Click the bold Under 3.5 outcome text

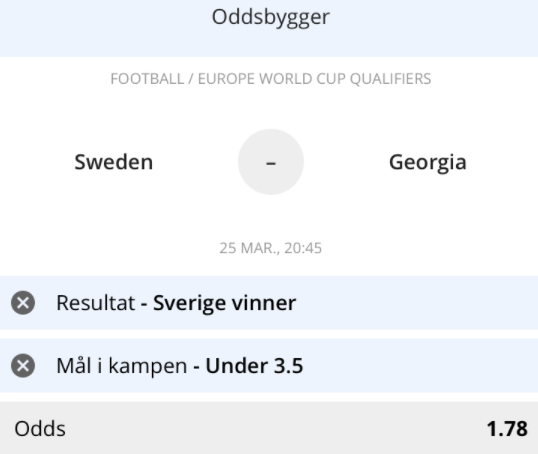coord(254,365)
